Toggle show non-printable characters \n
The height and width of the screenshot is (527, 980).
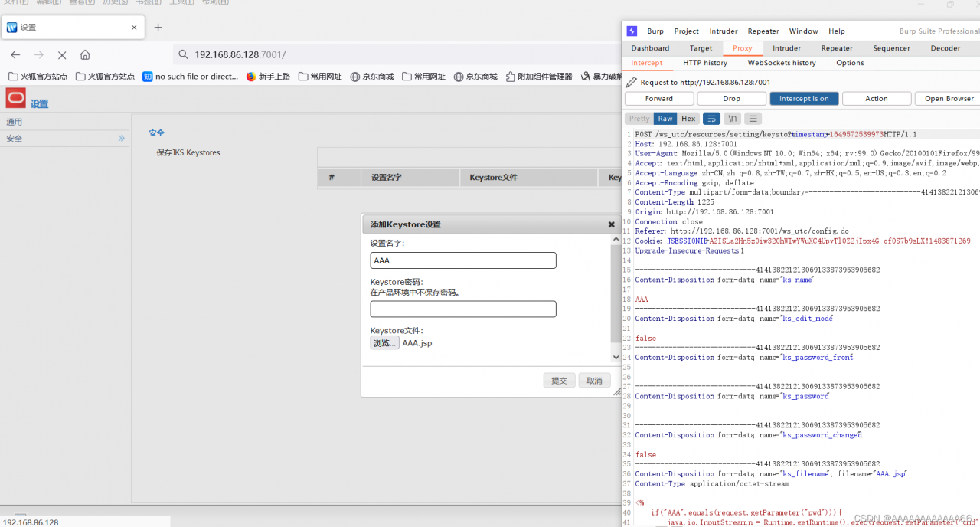733,119
